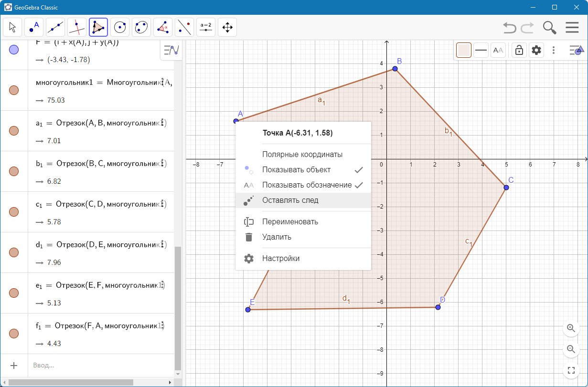This screenshot has width=588, height=387.
Task: Choose Переименовать in context menu
Action: pyautogui.click(x=303, y=221)
